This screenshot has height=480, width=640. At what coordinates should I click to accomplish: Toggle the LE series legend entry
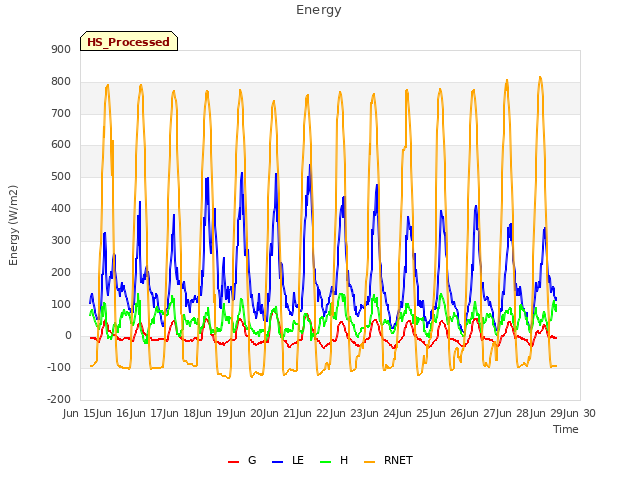click(288, 460)
